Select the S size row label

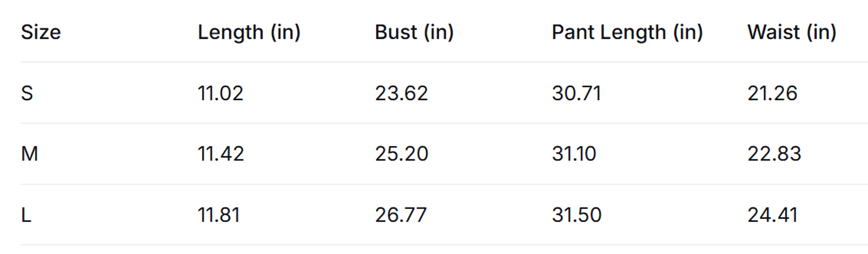point(27,93)
